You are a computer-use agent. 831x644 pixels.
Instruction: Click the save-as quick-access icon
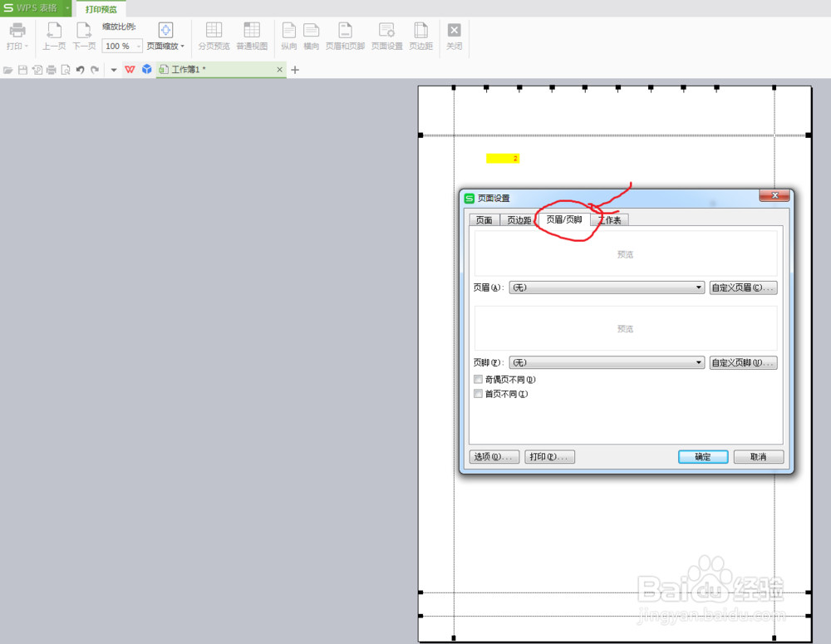tap(37, 70)
